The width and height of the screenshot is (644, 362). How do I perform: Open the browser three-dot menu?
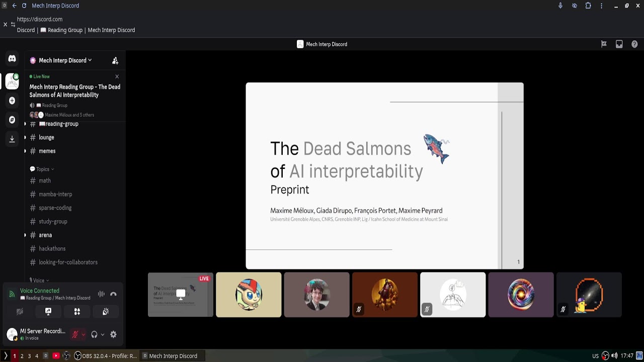(601, 6)
